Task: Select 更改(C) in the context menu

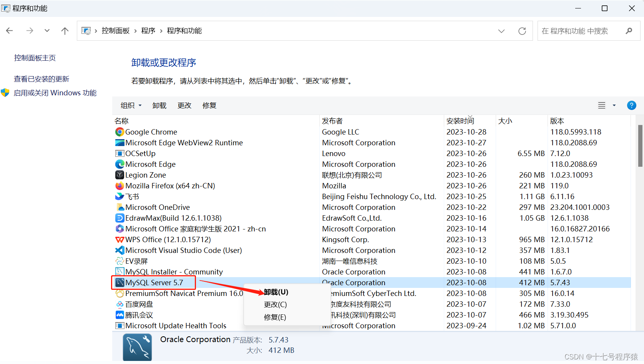Action: coord(275,304)
